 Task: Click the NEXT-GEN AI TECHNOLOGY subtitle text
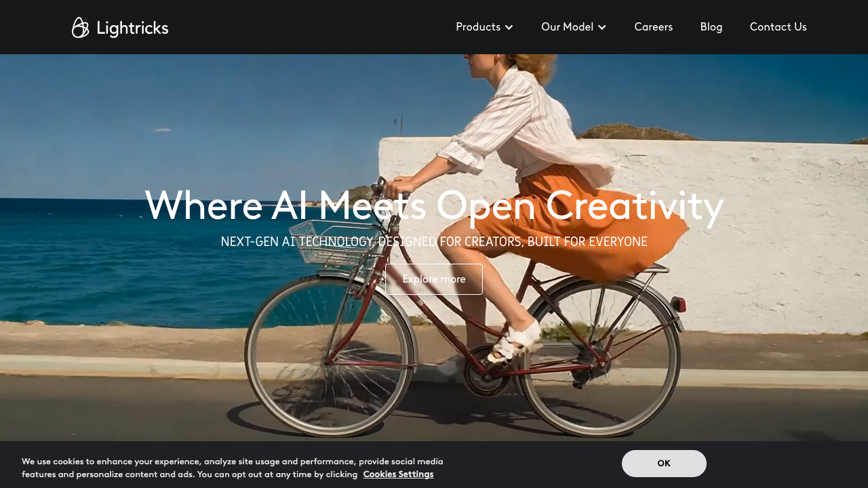pyautogui.click(x=434, y=242)
